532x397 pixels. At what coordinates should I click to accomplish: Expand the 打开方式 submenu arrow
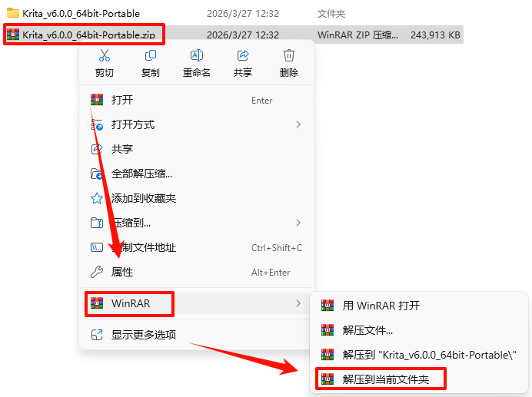(298, 124)
